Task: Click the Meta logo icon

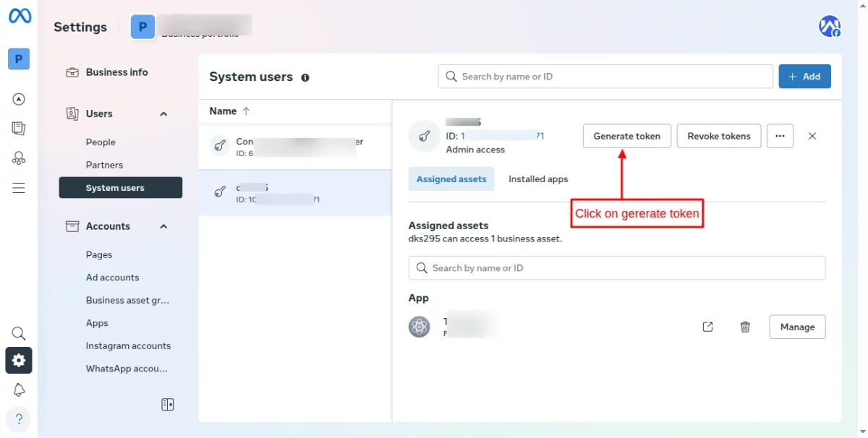Action: coord(19,17)
